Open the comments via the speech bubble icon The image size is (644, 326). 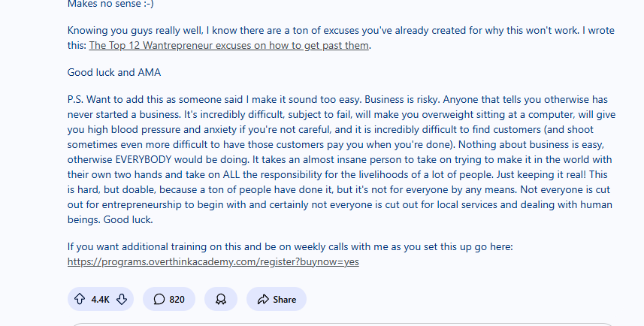coord(159,299)
